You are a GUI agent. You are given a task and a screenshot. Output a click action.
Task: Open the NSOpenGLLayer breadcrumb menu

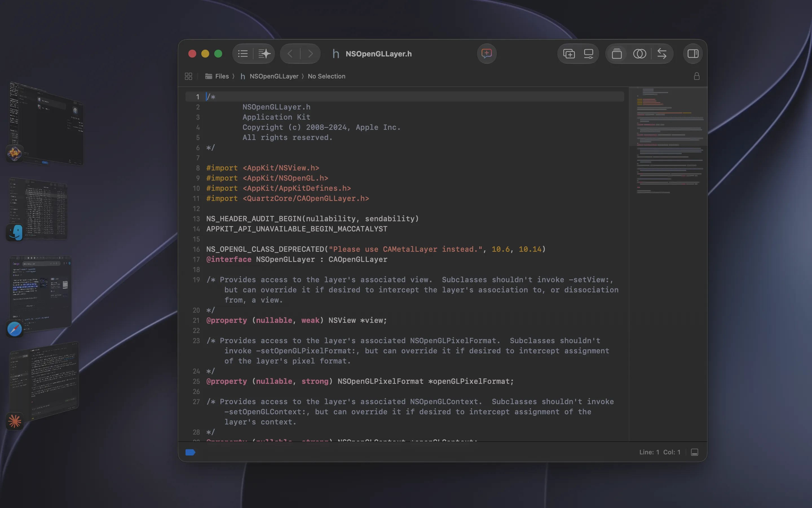click(x=270, y=76)
